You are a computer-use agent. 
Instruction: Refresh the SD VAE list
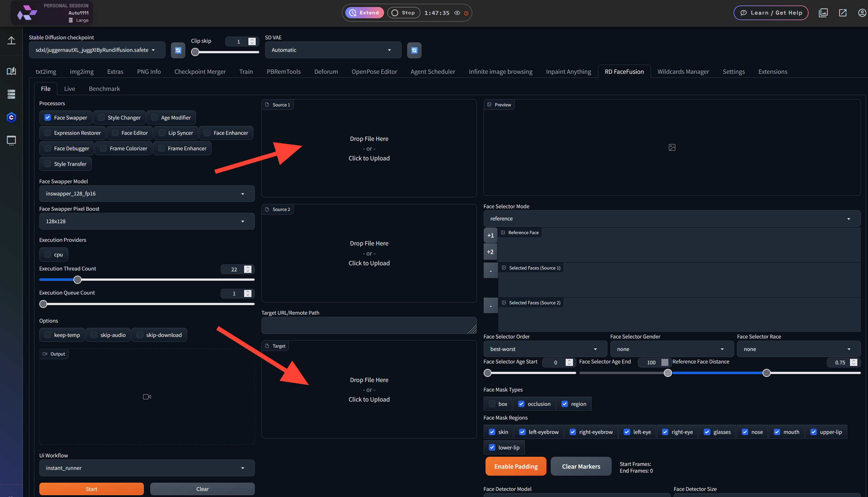(414, 50)
